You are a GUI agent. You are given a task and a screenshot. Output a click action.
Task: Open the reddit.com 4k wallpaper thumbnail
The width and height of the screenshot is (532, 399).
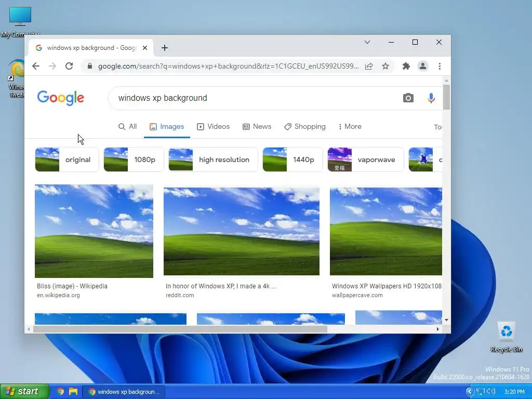[x=242, y=231]
